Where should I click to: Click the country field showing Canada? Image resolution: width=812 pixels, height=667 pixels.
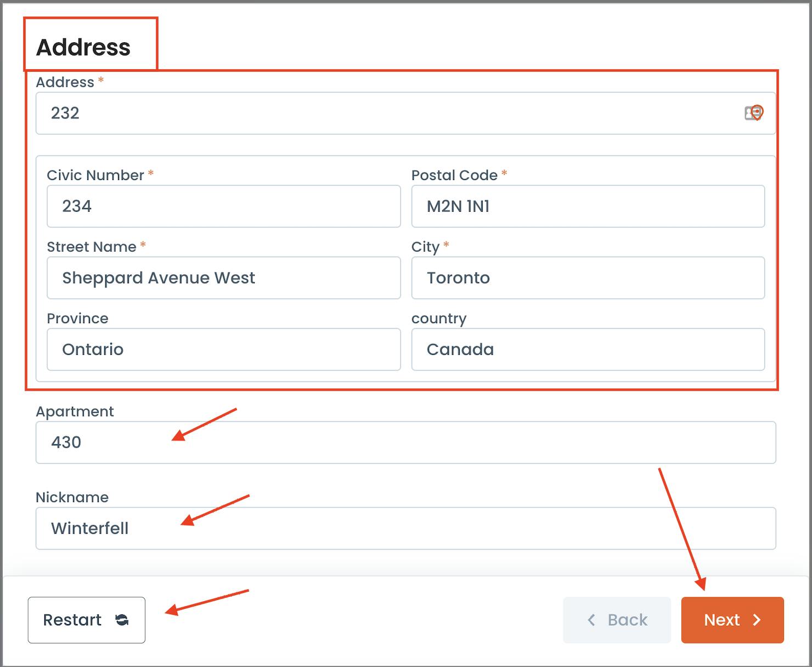coord(588,349)
